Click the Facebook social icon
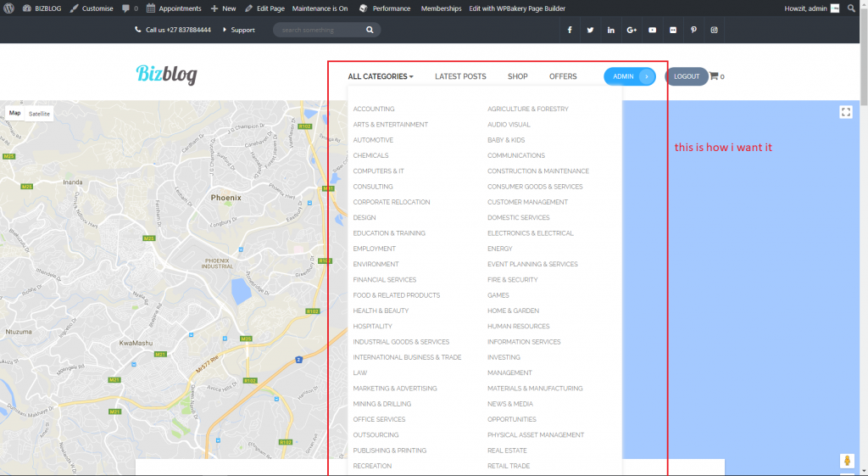 569,31
